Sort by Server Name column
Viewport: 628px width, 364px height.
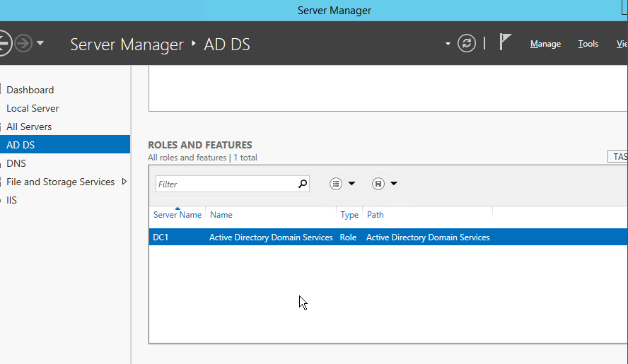(177, 215)
